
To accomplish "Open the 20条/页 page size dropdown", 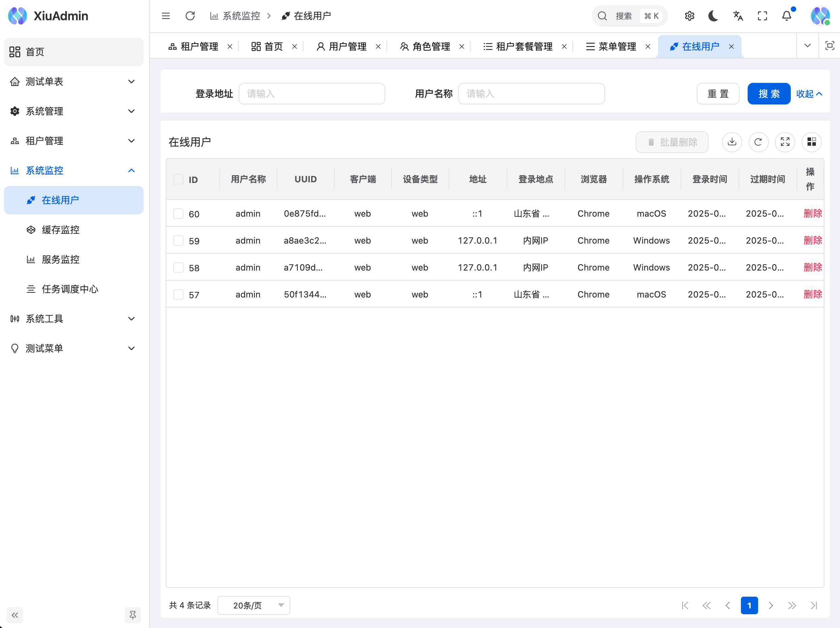I will pyautogui.click(x=253, y=605).
